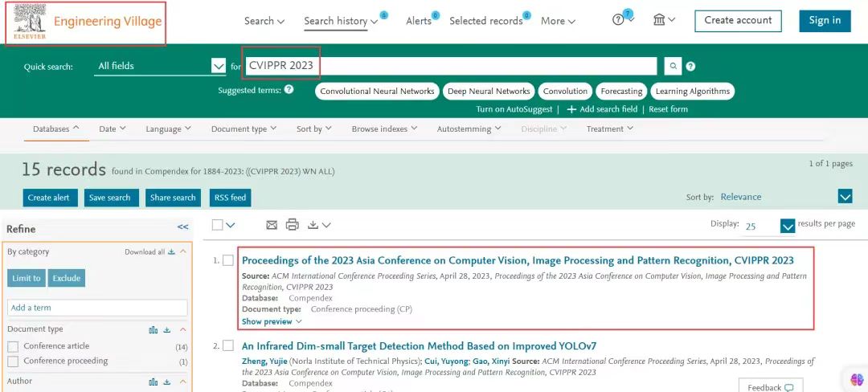Click the Sign in button
868x392 pixels.
tap(825, 20)
